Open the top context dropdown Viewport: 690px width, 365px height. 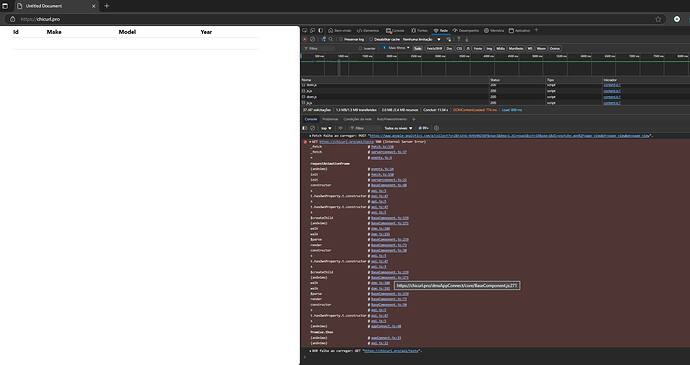[326, 128]
